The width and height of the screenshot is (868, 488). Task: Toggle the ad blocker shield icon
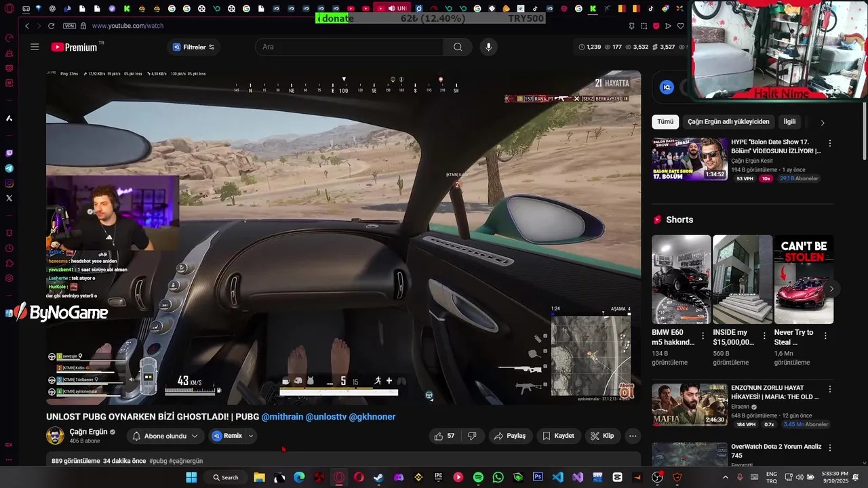(x=656, y=26)
